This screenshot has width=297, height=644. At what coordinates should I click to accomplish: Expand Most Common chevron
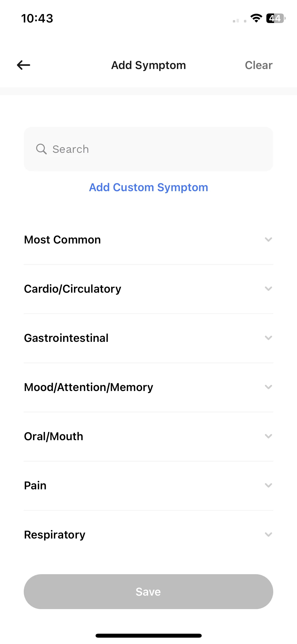268,240
